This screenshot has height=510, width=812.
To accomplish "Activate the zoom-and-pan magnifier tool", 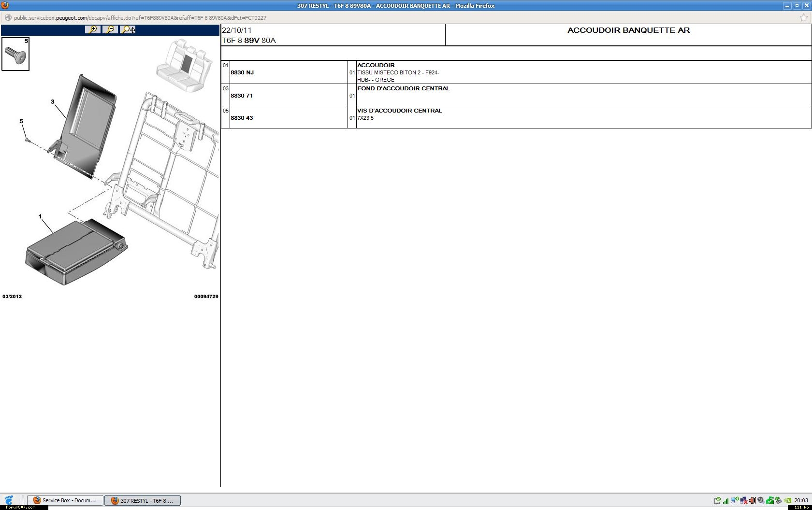I will pos(128,29).
